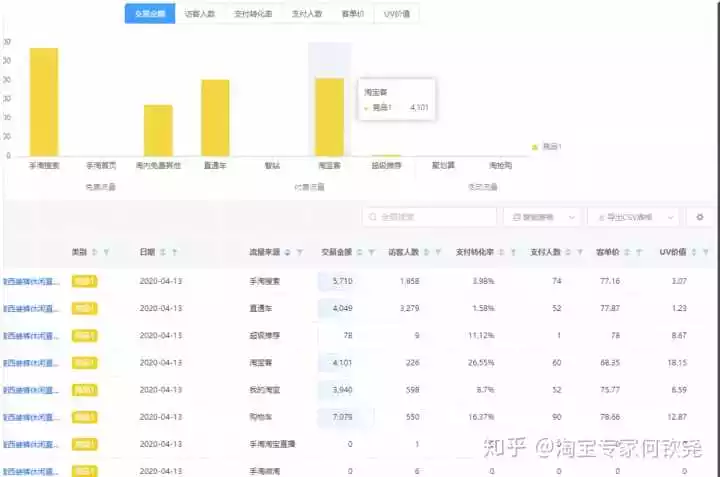Click the 手淘搜索 bar in chart
Image resolution: width=720 pixels, height=477 pixels.
pyautogui.click(x=44, y=102)
